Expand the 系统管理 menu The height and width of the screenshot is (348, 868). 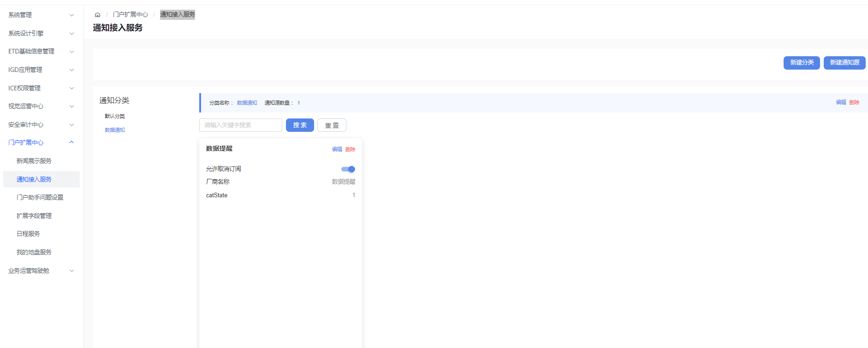pyautogui.click(x=41, y=15)
